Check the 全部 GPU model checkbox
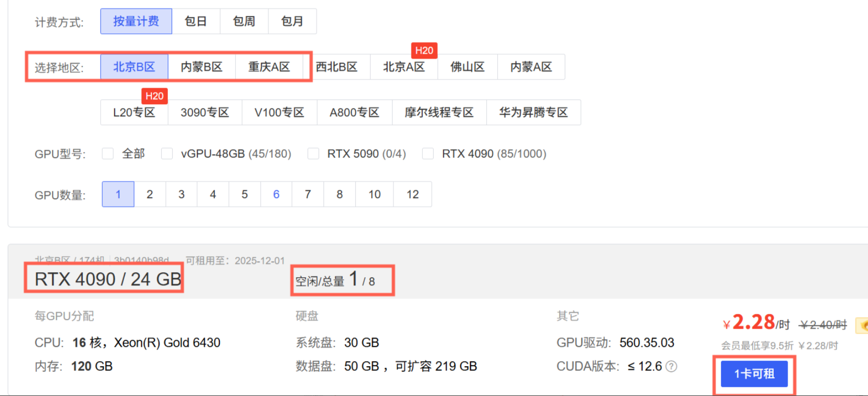868x396 pixels. click(108, 154)
